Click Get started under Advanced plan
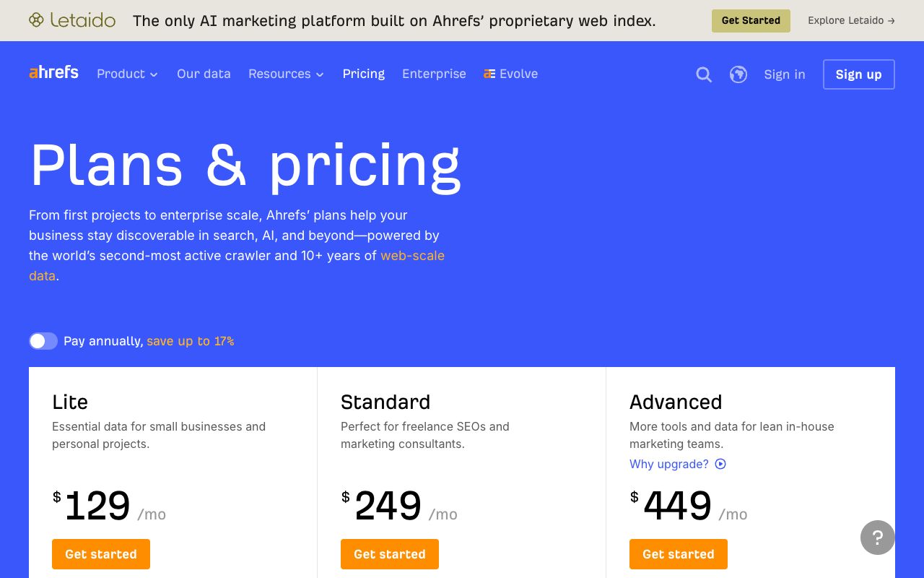This screenshot has width=924, height=578. click(679, 554)
